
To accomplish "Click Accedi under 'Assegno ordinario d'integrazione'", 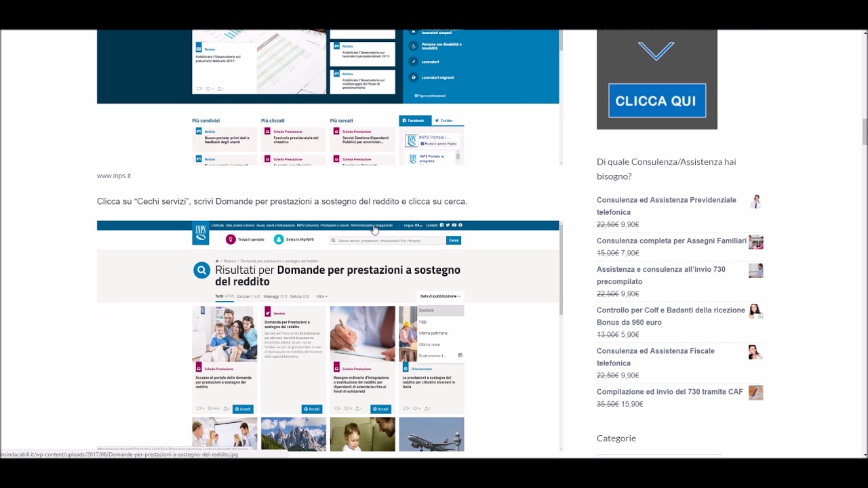I will [381, 409].
